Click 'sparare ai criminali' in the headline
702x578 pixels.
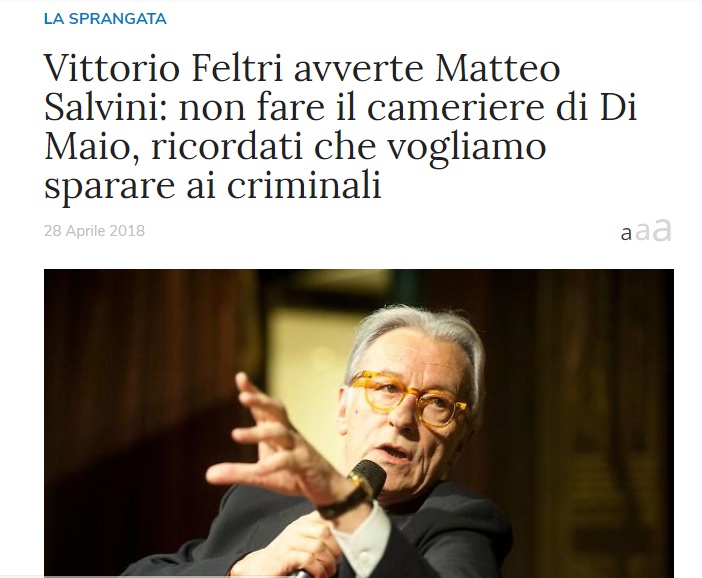pyautogui.click(x=213, y=185)
